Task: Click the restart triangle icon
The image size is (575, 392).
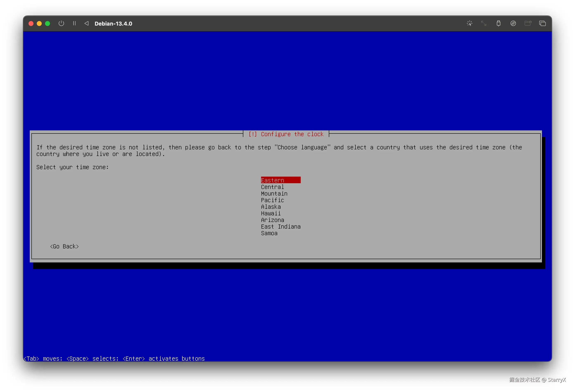Action: 86,24
